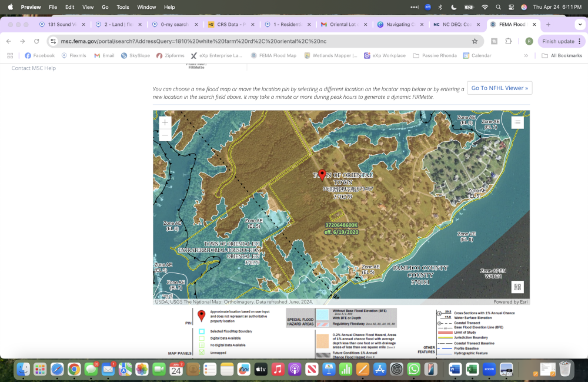
Task: Open Chrome three-dot menu beside Finish update
Action: click(579, 41)
